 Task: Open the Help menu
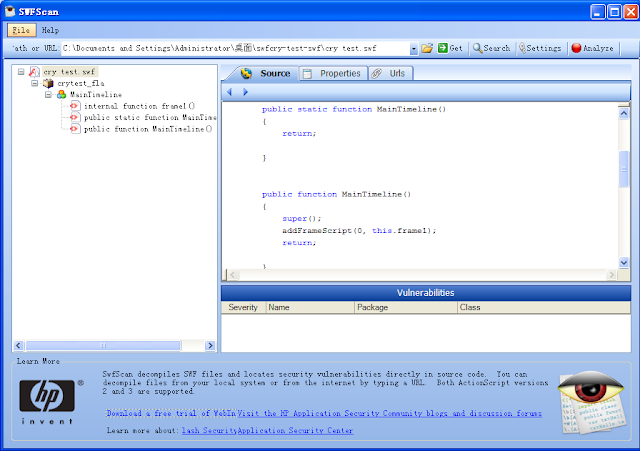pyautogui.click(x=50, y=30)
